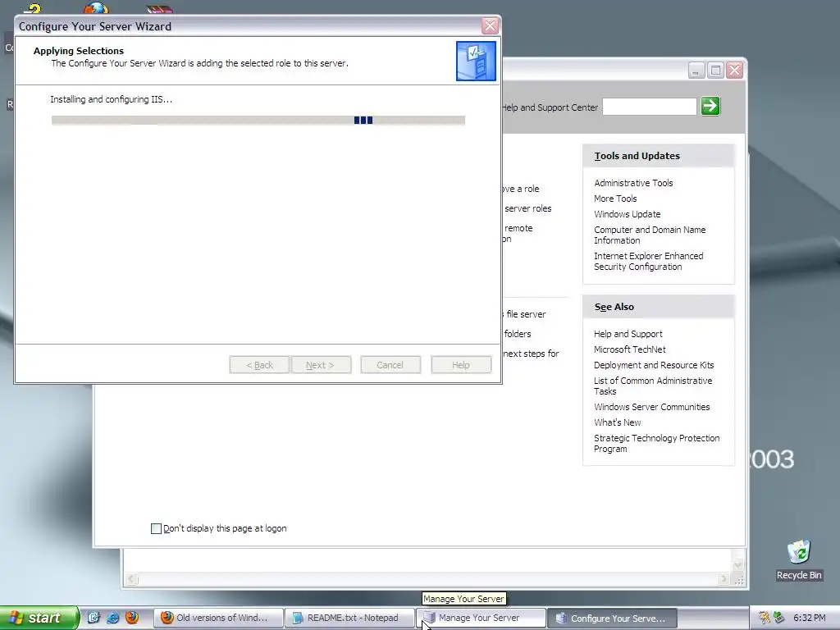
Task: Click the Help and Support Center search field
Action: (x=650, y=106)
